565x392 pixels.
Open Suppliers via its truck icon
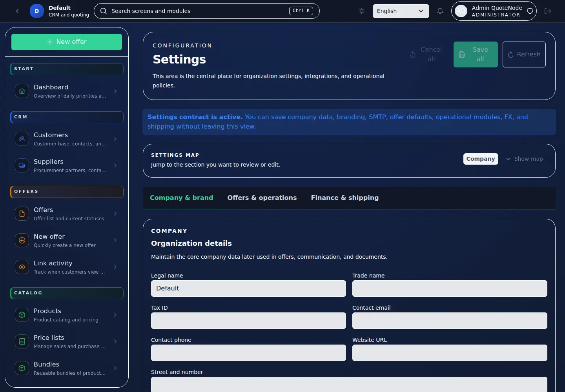pos(22,165)
